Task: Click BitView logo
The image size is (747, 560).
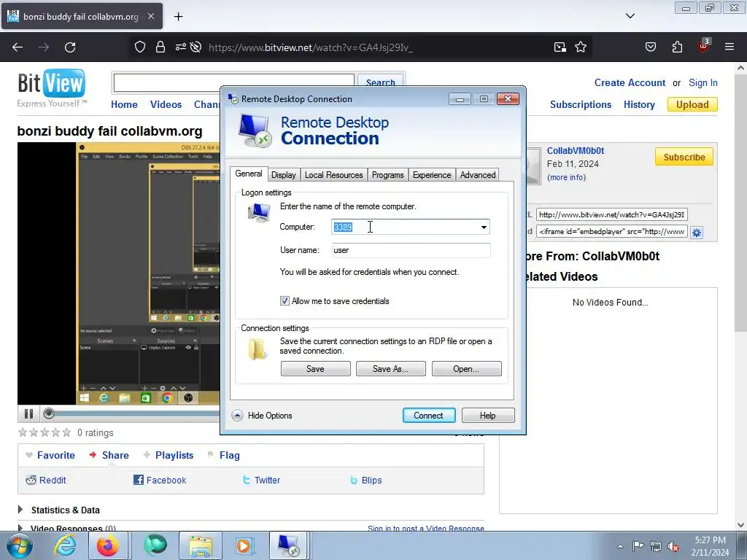Action: [x=52, y=88]
